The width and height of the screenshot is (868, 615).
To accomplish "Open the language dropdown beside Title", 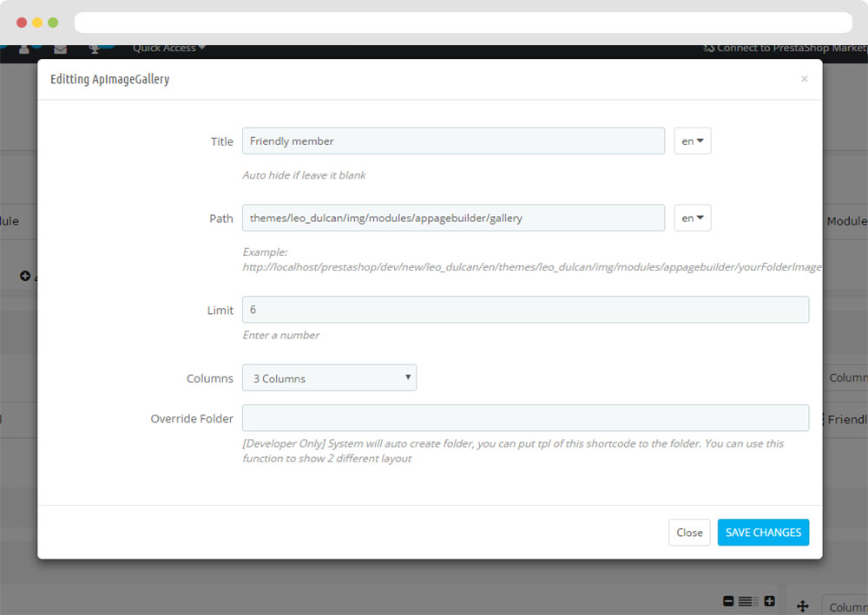I will (693, 141).
